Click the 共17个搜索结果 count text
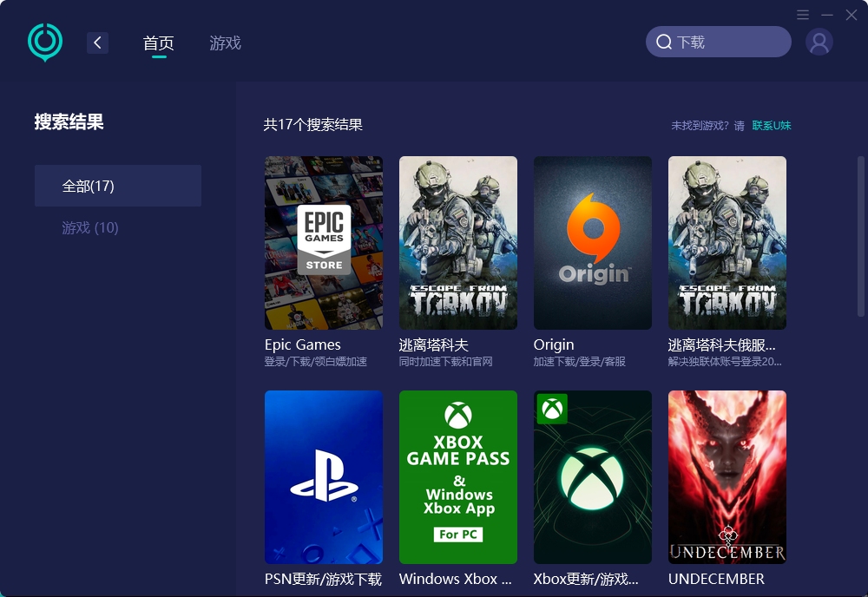 (312, 124)
